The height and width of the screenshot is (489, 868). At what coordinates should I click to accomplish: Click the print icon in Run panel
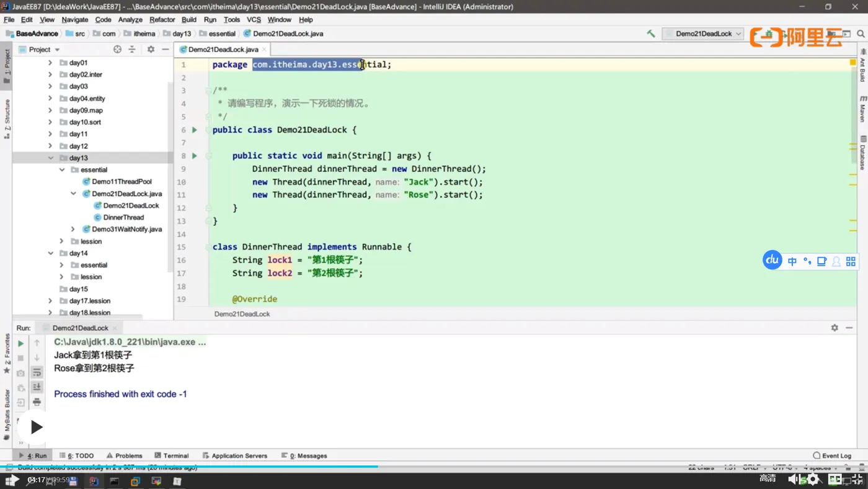(x=37, y=402)
